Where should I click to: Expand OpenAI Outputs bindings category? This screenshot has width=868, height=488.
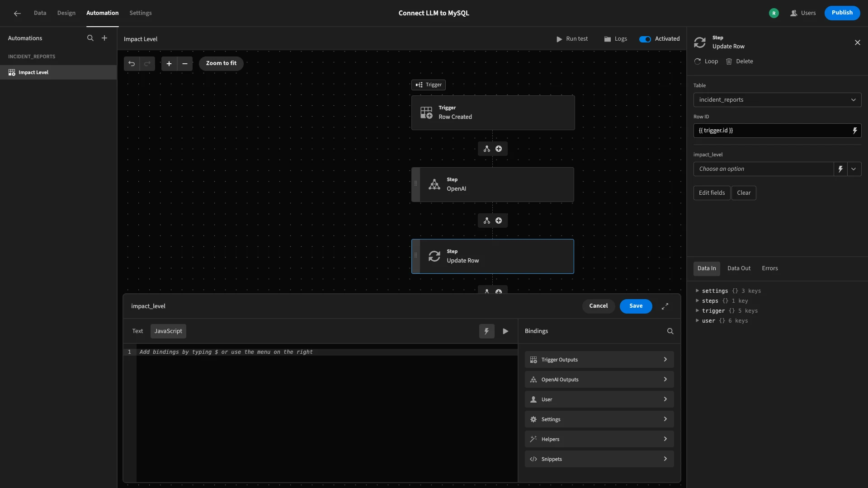[599, 380]
